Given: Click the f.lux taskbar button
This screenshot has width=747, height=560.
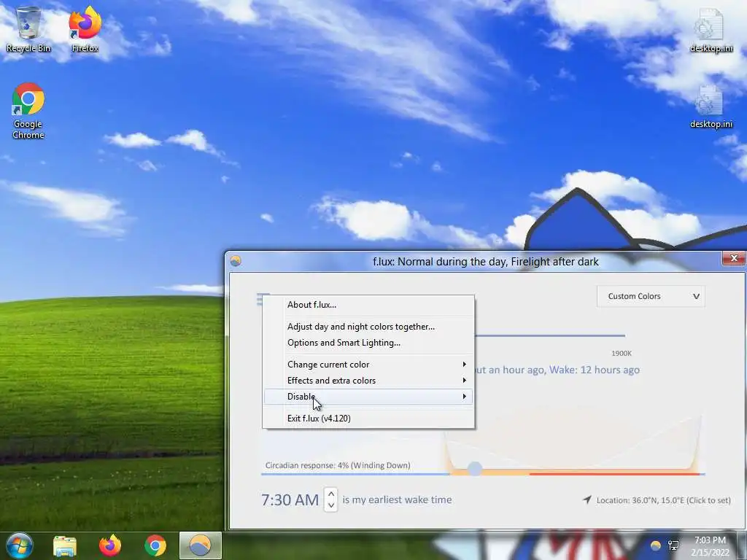Looking at the screenshot, I should point(201,545).
